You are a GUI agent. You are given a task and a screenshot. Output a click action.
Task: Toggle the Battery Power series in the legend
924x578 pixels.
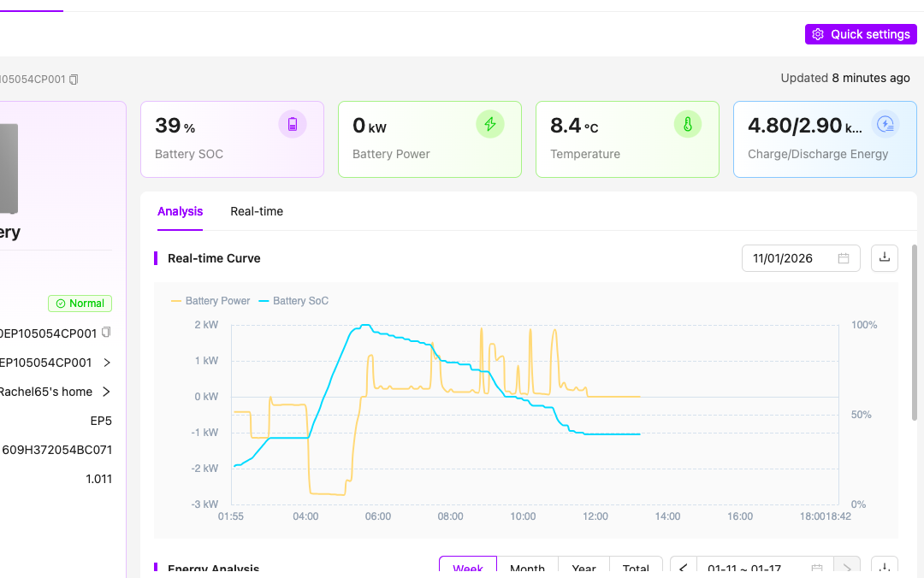point(210,301)
